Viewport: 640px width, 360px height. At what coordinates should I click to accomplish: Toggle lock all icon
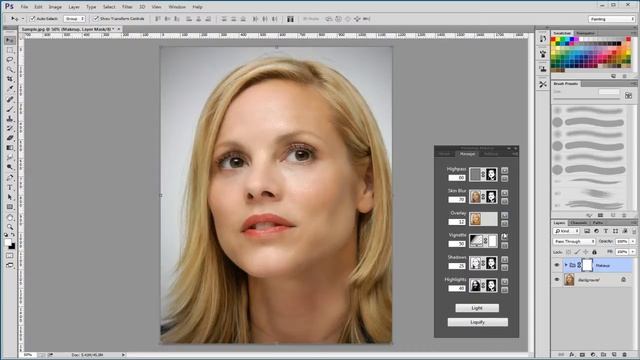[x=594, y=252]
